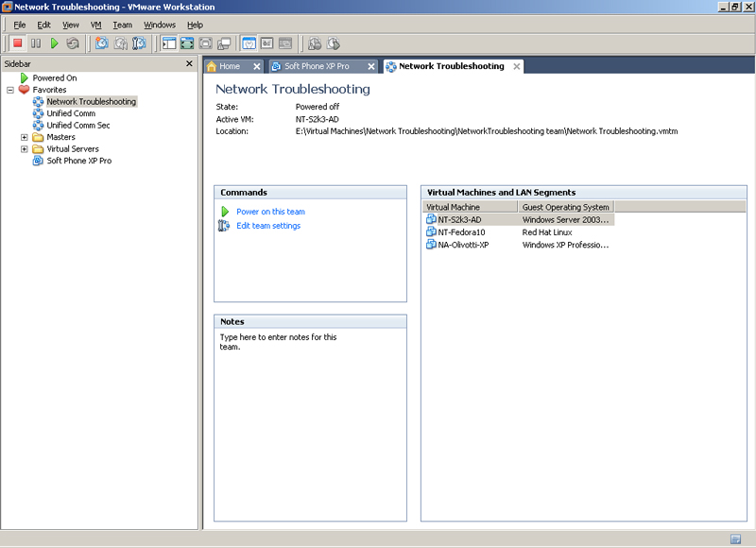Image resolution: width=756 pixels, height=548 pixels.
Task: Select the NT-Fedora10 row name
Action: click(x=461, y=231)
